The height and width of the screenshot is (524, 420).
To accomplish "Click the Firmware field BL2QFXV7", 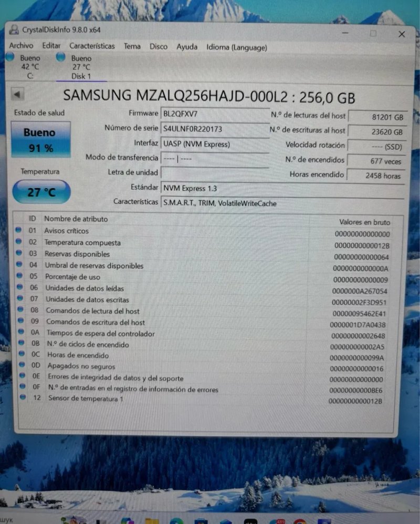I will coord(215,114).
